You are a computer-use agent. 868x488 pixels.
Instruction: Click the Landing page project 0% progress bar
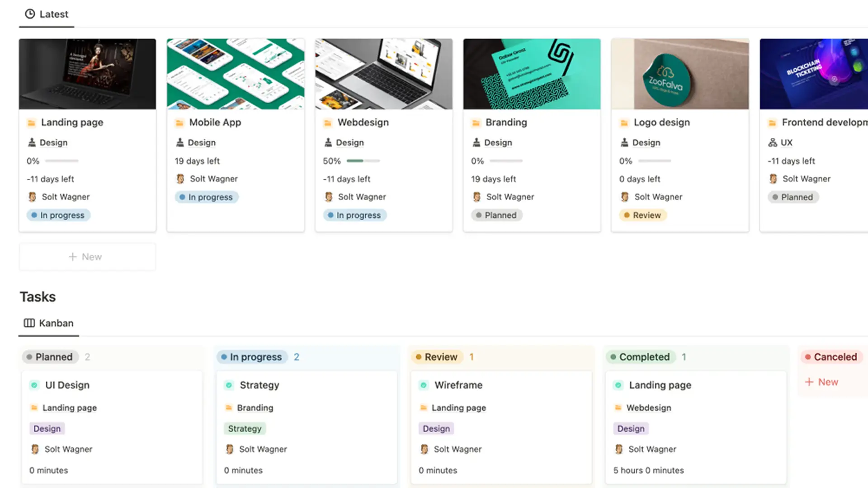62,161
